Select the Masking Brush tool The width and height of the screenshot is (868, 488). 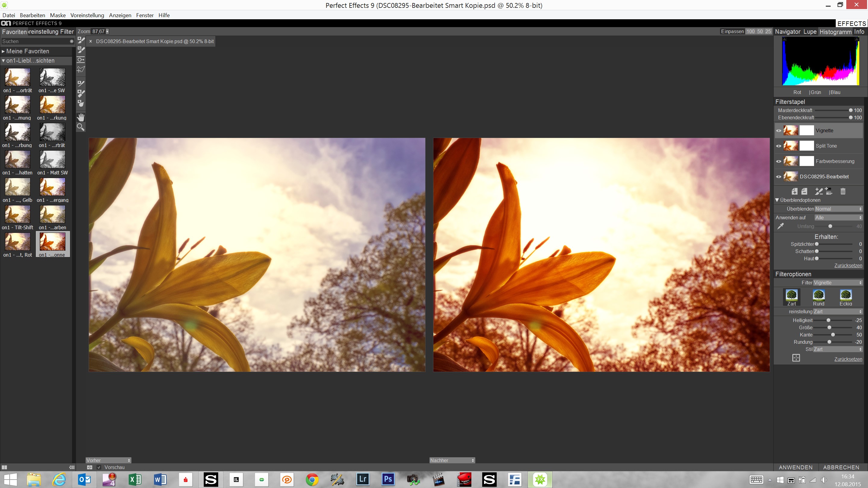(x=81, y=40)
